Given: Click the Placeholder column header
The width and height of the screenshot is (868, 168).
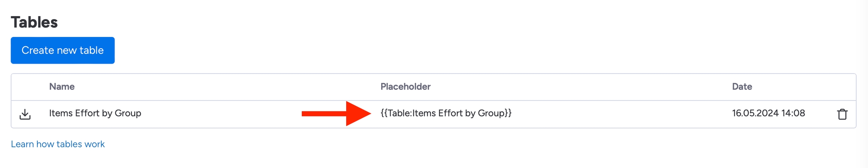Looking at the screenshot, I should click(405, 87).
